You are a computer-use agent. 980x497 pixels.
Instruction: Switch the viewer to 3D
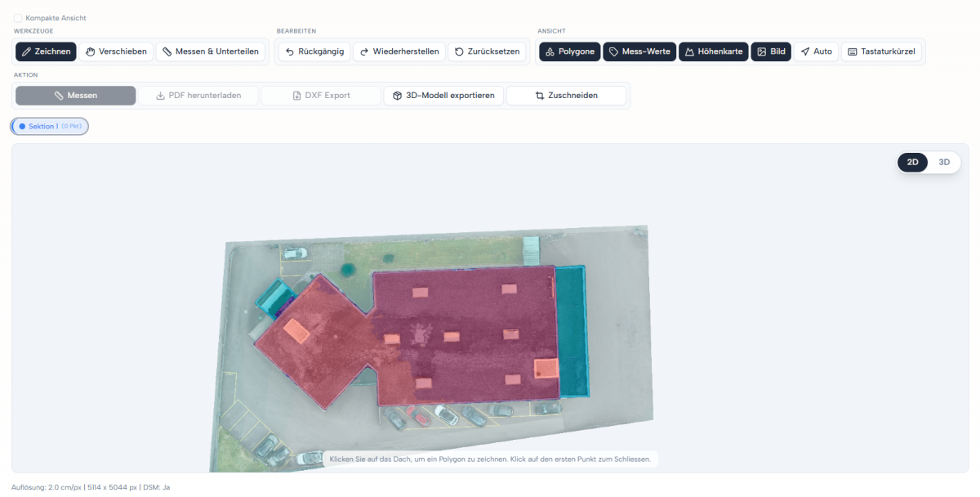click(x=944, y=162)
